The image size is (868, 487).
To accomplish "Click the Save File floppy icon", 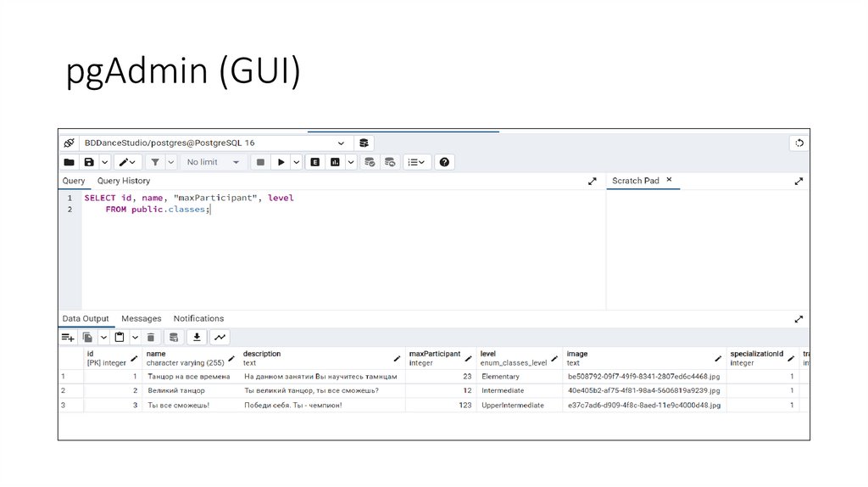I will pyautogui.click(x=89, y=162).
